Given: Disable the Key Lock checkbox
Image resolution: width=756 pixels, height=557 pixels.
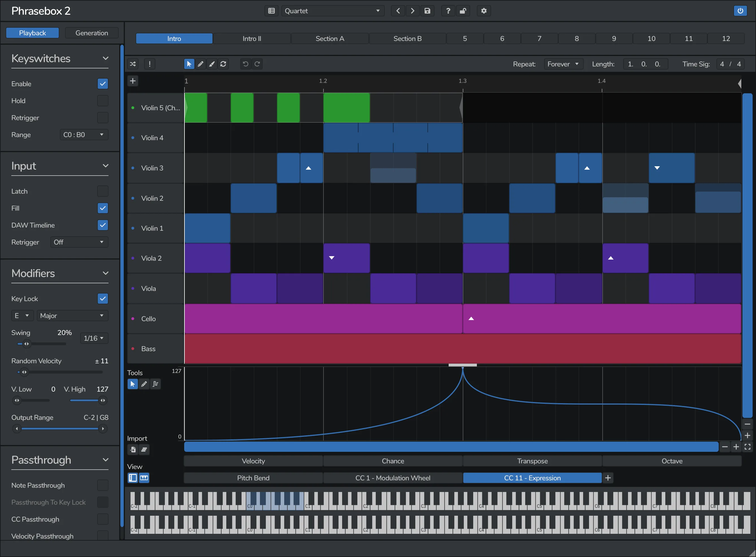Looking at the screenshot, I should pyautogui.click(x=103, y=298).
